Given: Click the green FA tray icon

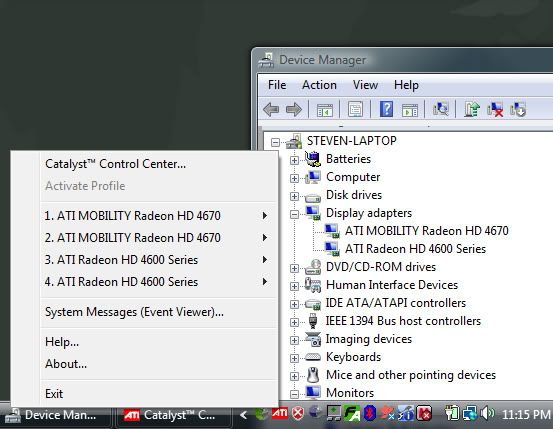Looking at the screenshot, I should pos(352,414).
